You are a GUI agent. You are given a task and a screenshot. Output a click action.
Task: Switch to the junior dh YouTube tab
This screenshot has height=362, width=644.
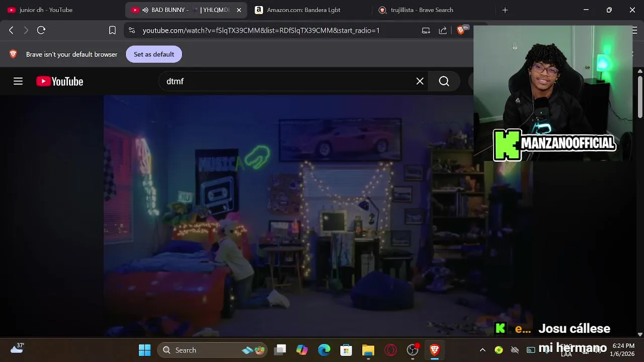pos(60,10)
